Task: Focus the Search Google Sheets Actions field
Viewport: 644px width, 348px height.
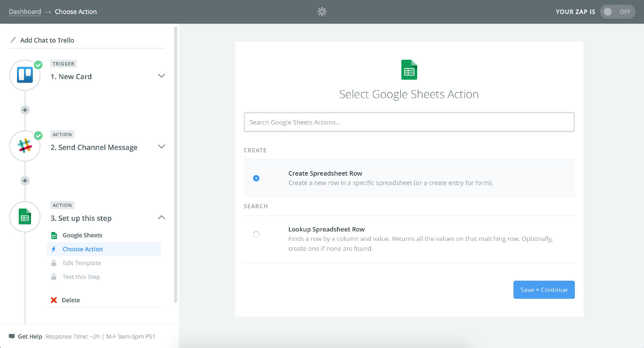Action: tap(409, 122)
